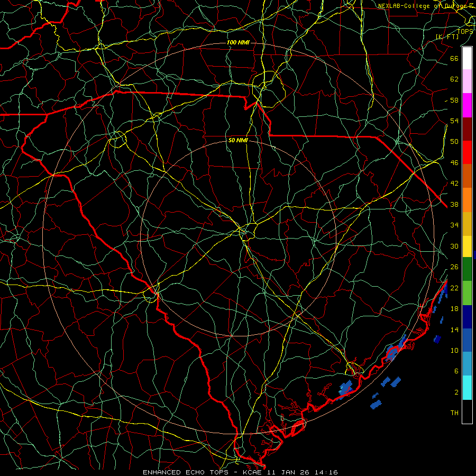Click the magenta 58 kft legend swatch
Image resolution: width=476 pixels, height=476 pixels.
[x=467, y=105]
